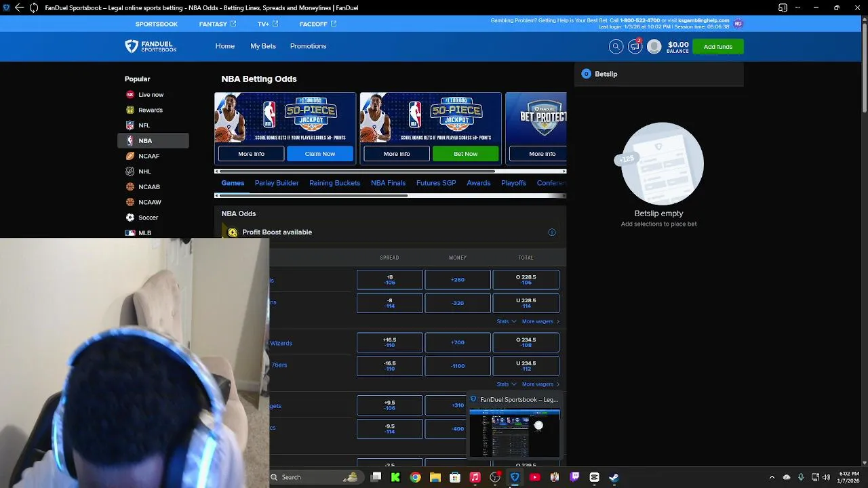
Task: Click More Info on the first jackpot card
Action: tap(251, 154)
